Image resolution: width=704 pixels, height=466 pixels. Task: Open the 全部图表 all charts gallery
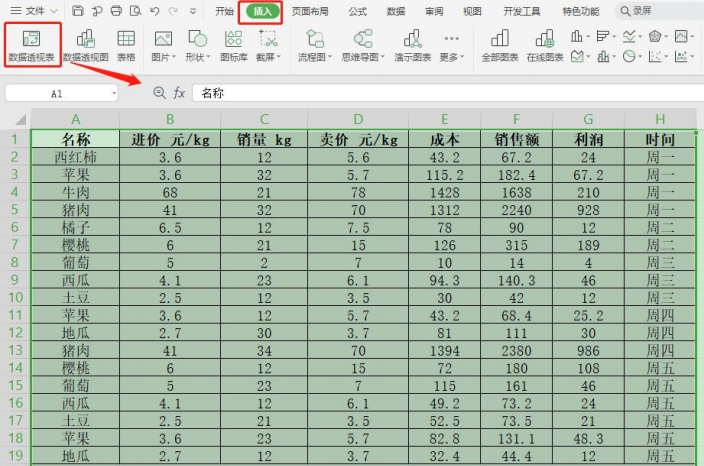(500, 45)
